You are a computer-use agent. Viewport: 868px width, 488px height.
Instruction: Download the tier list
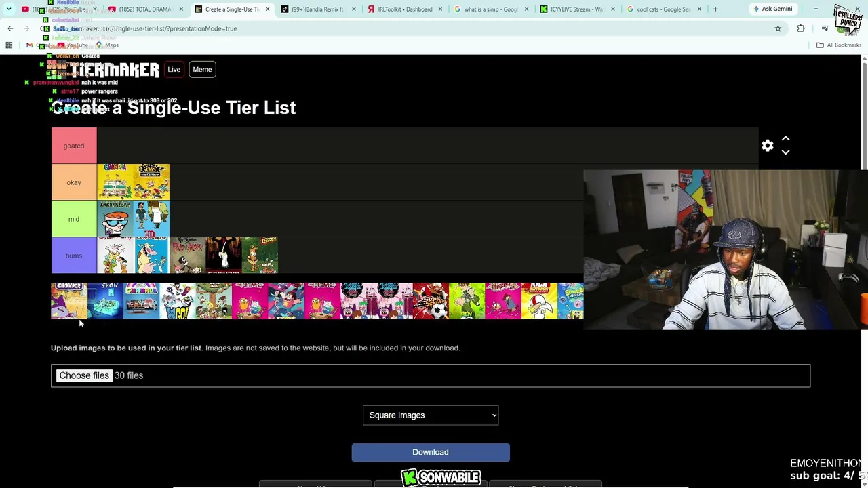431,452
